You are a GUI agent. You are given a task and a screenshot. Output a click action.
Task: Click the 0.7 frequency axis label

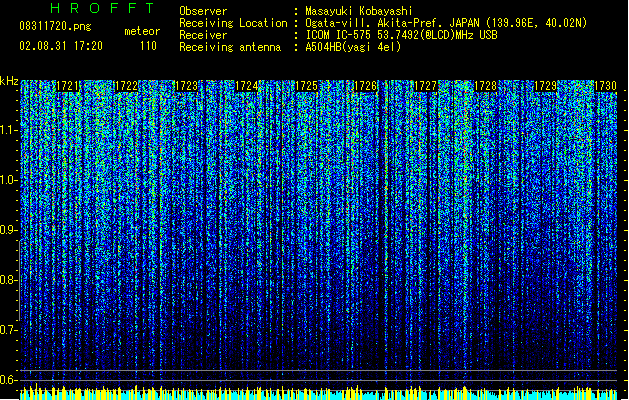(x=9, y=330)
